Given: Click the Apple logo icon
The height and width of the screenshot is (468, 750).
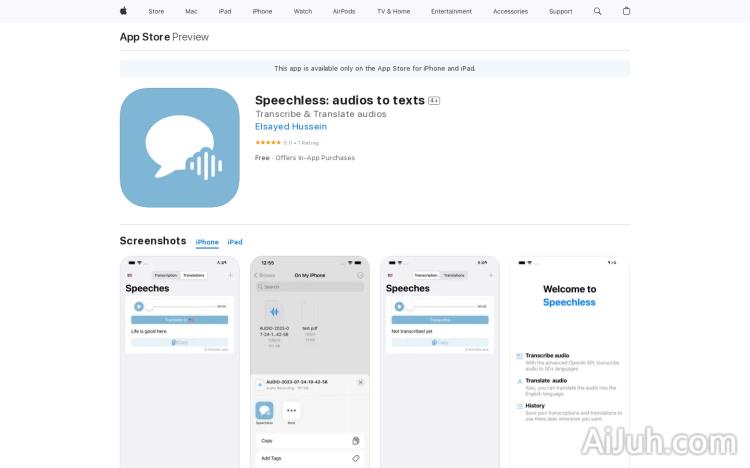Looking at the screenshot, I should 123,11.
